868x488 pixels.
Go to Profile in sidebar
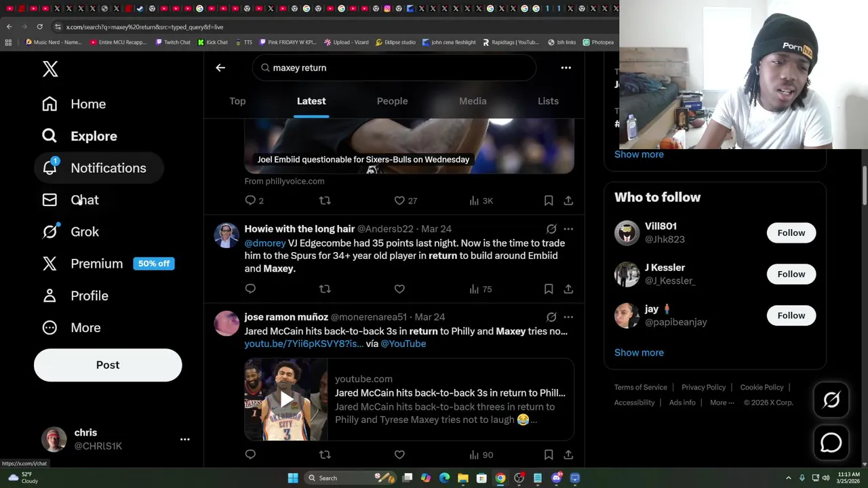75,296
